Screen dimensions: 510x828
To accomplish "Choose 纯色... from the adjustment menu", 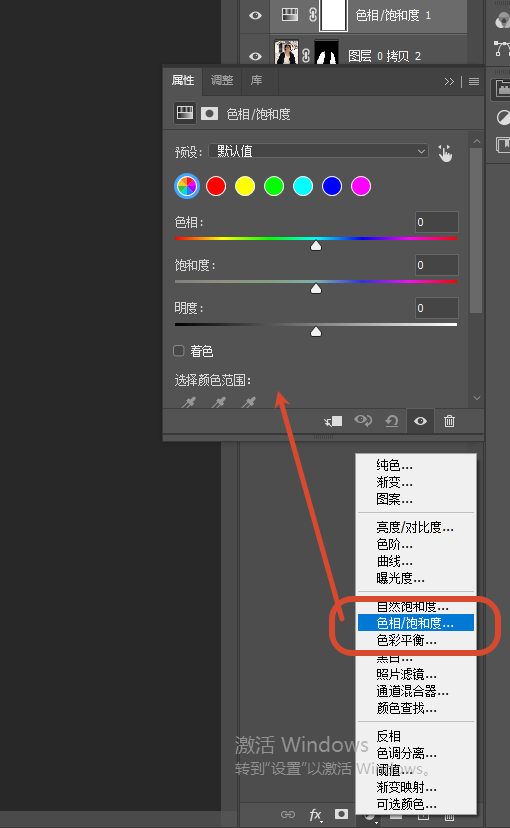I will pyautogui.click(x=394, y=465).
